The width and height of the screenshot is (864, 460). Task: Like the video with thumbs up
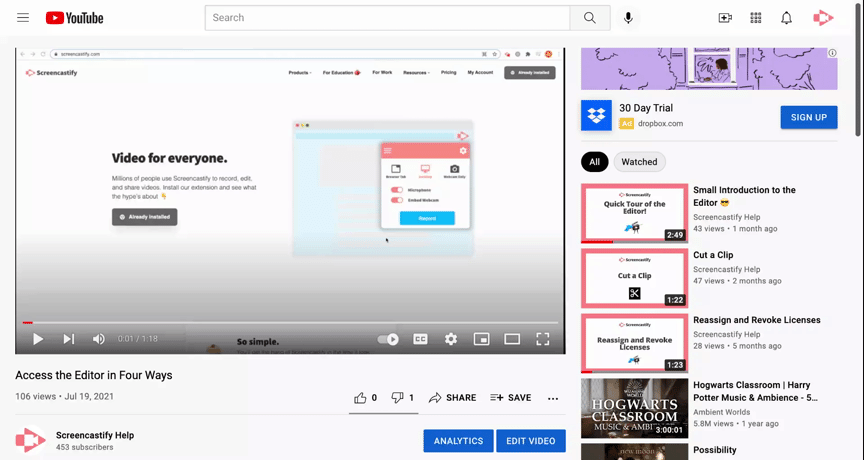tap(361, 397)
